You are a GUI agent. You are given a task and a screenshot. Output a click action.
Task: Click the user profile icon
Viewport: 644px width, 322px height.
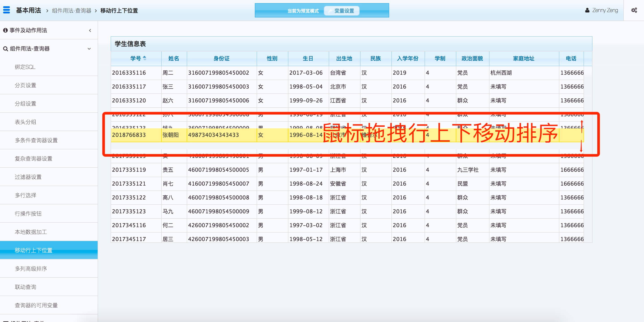point(587,10)
